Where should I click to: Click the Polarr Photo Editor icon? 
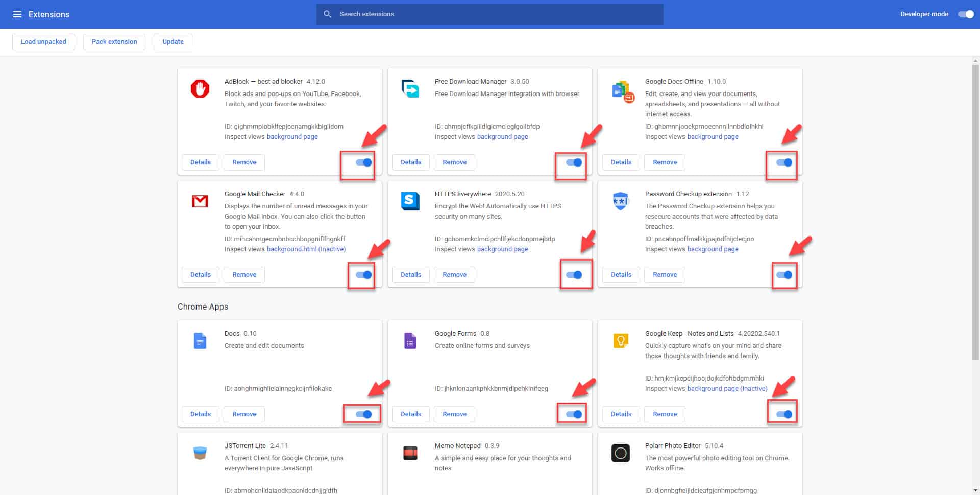point(621,453)
